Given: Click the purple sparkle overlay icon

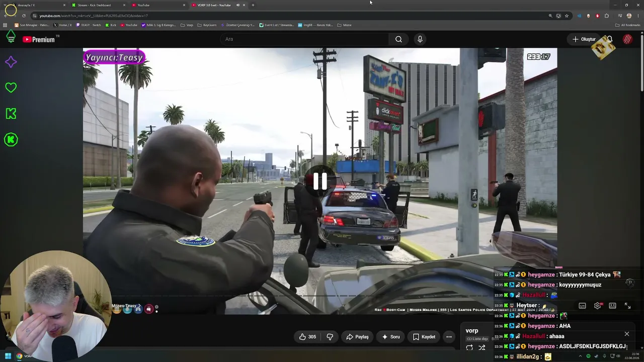Looking at the screenshot, I should point(11,62).
